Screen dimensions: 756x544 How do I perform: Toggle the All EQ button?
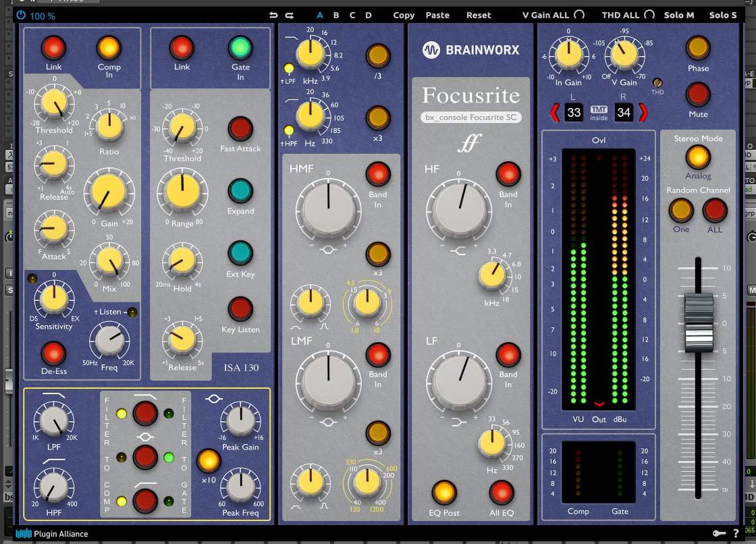502,493
